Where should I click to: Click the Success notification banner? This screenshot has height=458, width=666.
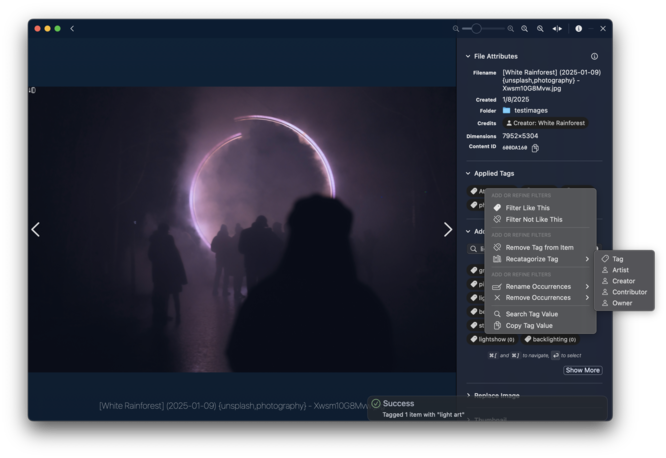pos(487,408)
